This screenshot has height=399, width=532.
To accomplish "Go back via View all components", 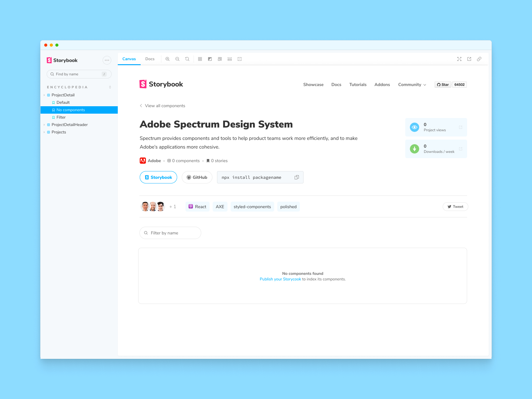I will tap(163, 106).
